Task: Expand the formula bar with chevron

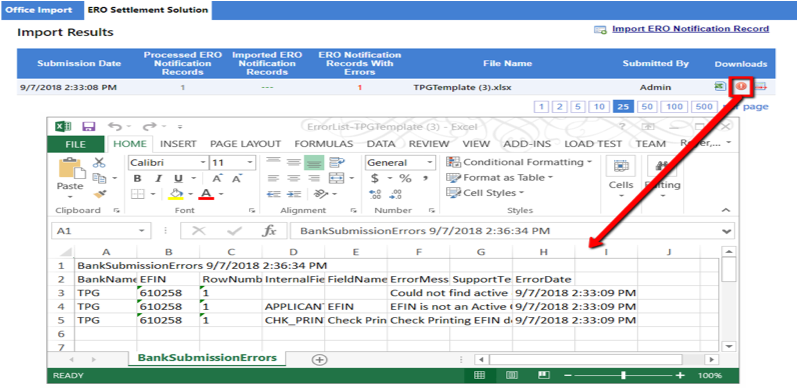Action: click(727, 231)
